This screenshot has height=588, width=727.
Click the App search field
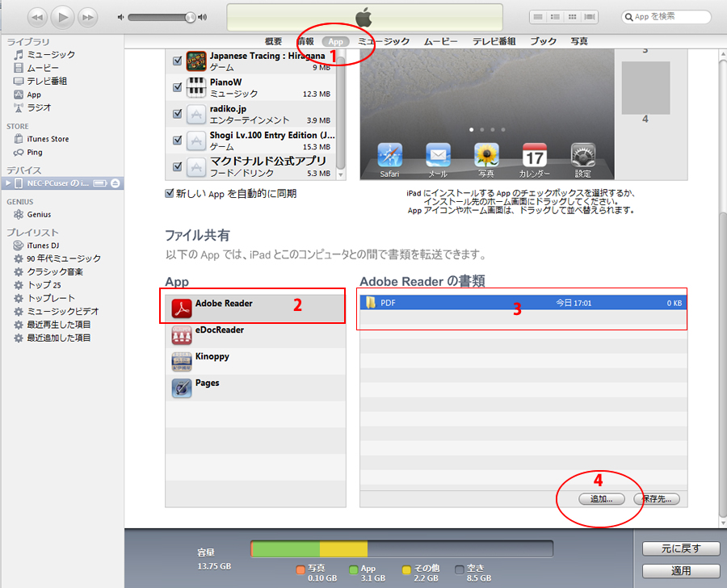666,17
